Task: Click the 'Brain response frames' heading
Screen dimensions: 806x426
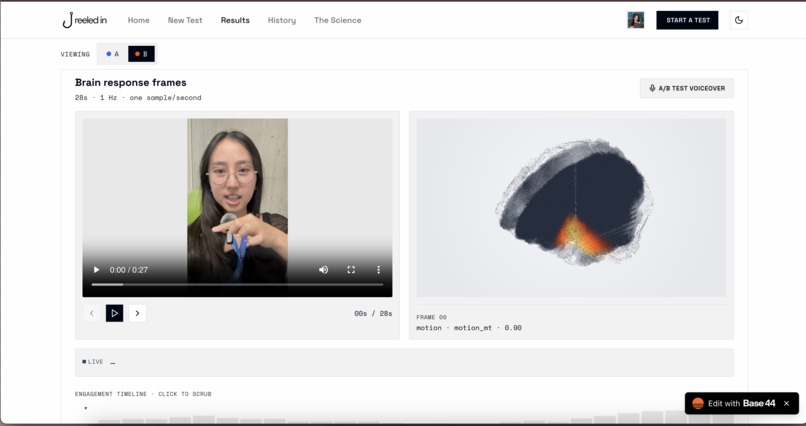Action: 131,82
